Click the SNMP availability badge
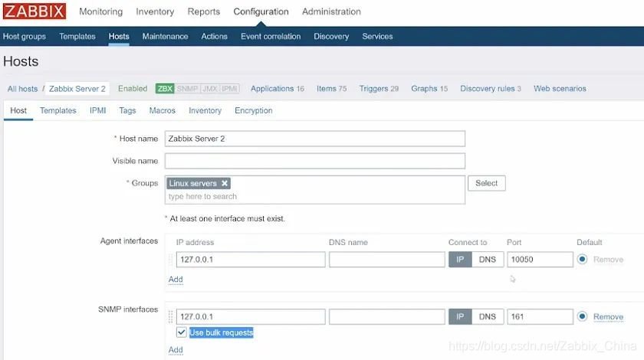 click(x=187, y=89)
